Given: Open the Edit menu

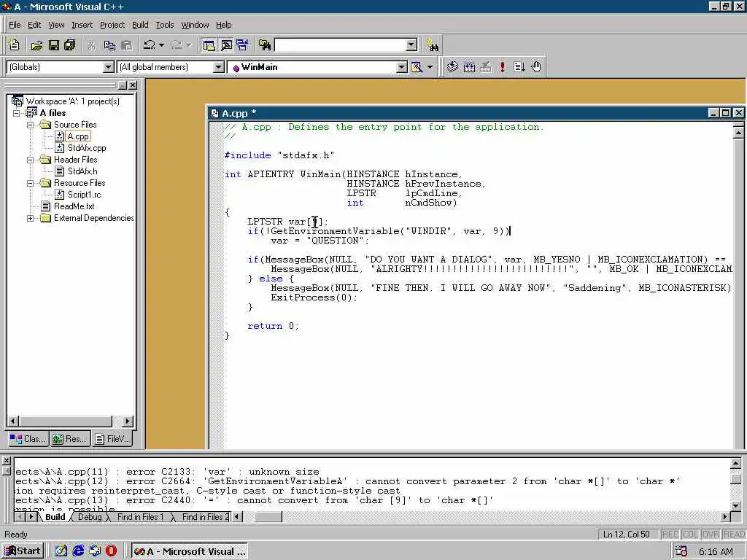Looking at the screenshot, I should point(34,25).
